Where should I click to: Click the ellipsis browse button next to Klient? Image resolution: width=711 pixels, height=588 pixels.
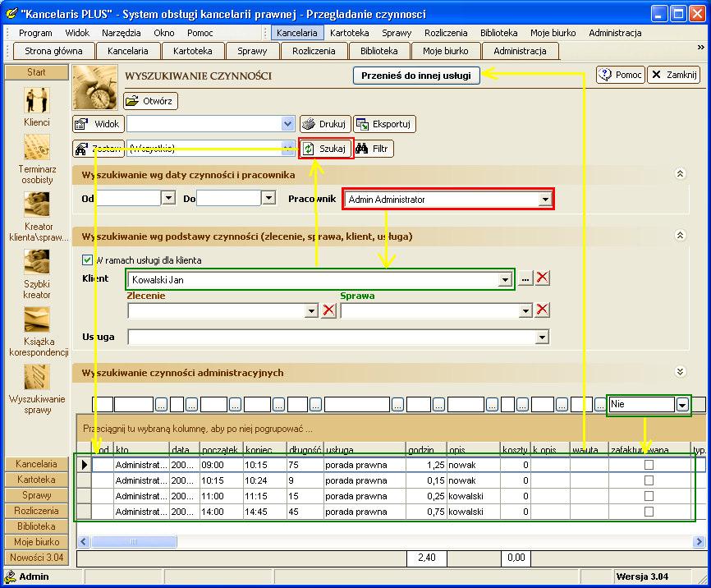pos(525,278)
